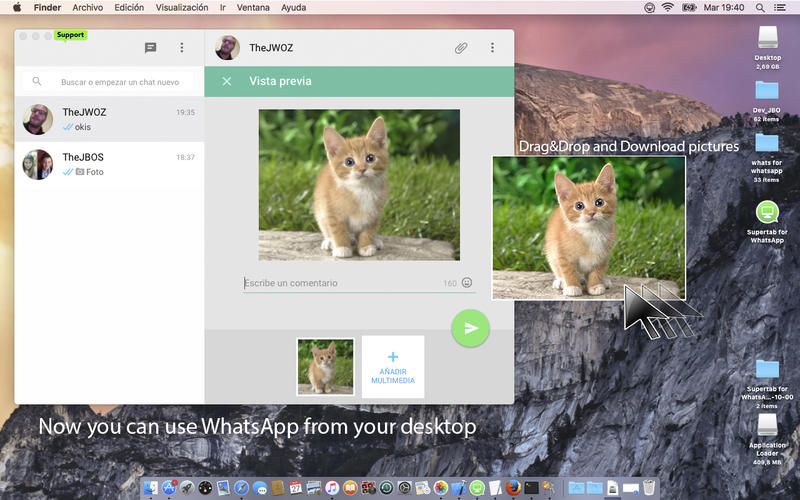Open the Archivo menu
The height and width of the screenshot is (500, 800).
click(88, 7)
